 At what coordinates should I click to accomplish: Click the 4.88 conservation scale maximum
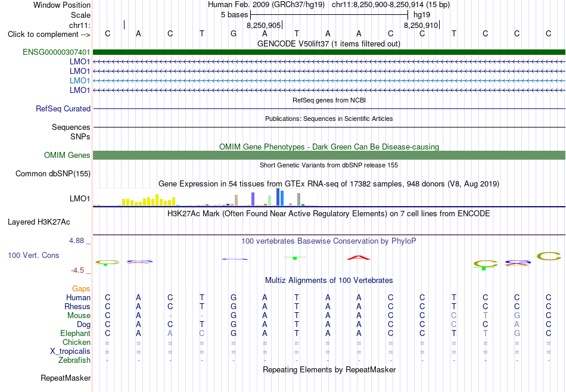(76, 241)
